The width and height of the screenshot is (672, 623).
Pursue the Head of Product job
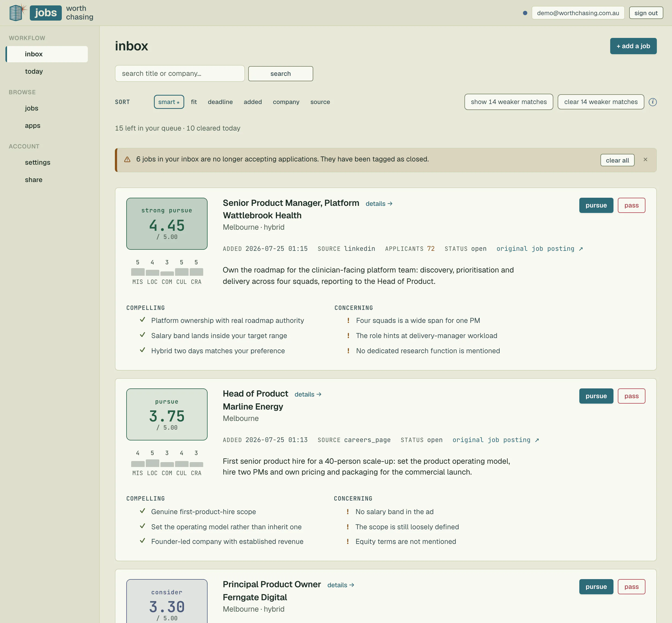coord(596,396)
